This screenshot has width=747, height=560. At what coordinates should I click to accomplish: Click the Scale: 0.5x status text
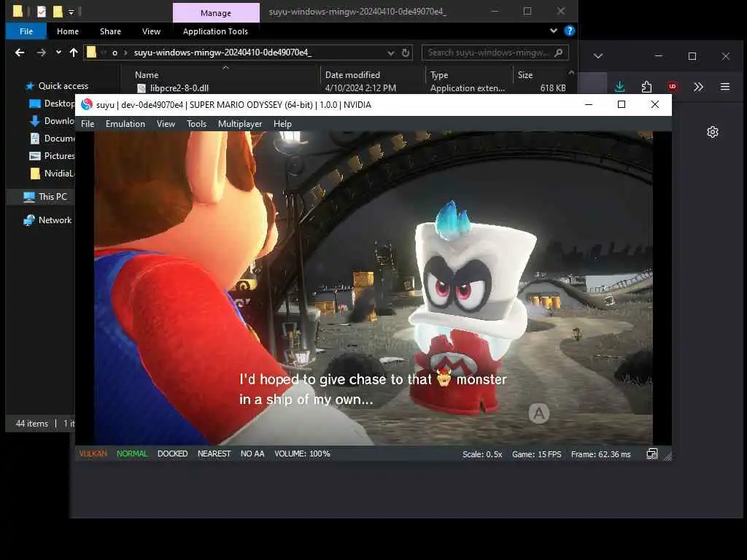click(x=482, y=454)
